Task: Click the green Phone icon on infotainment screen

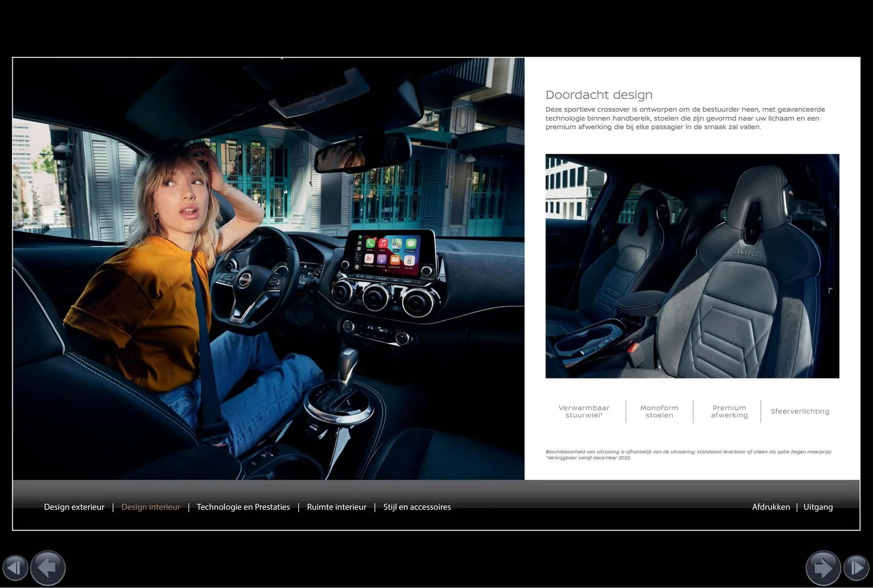Action: 370,244
